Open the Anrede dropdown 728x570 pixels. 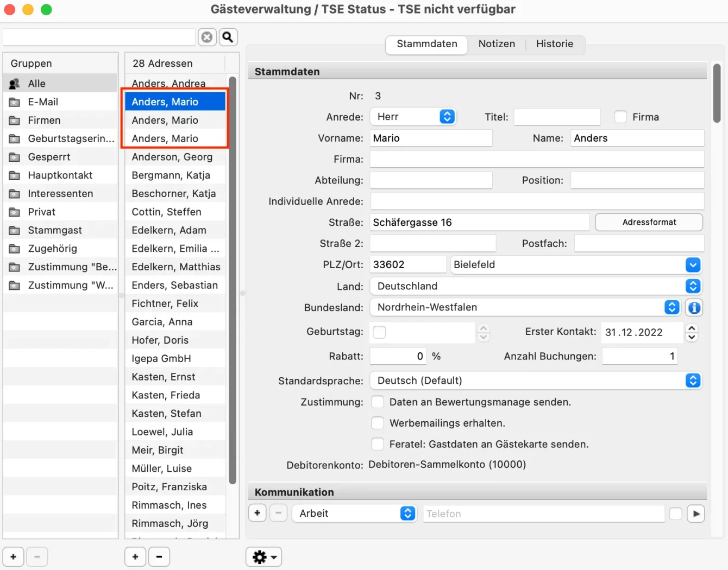(413, 117)
